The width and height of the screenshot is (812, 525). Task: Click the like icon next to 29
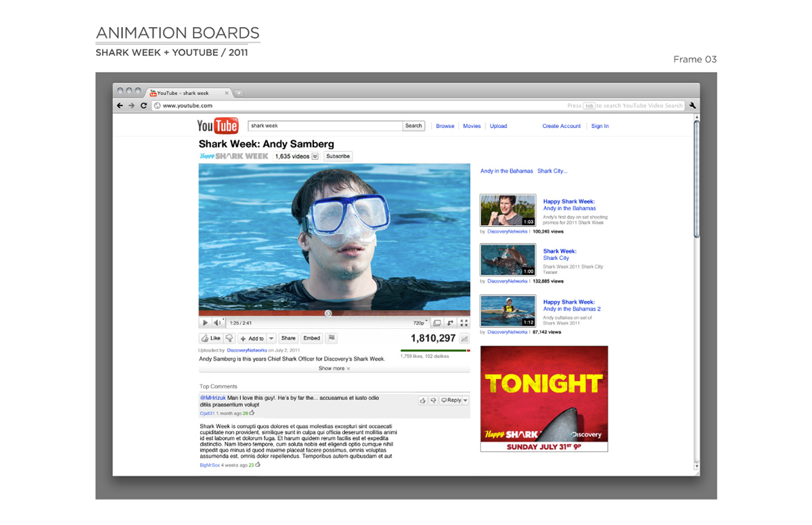click(x=252, y=412)
